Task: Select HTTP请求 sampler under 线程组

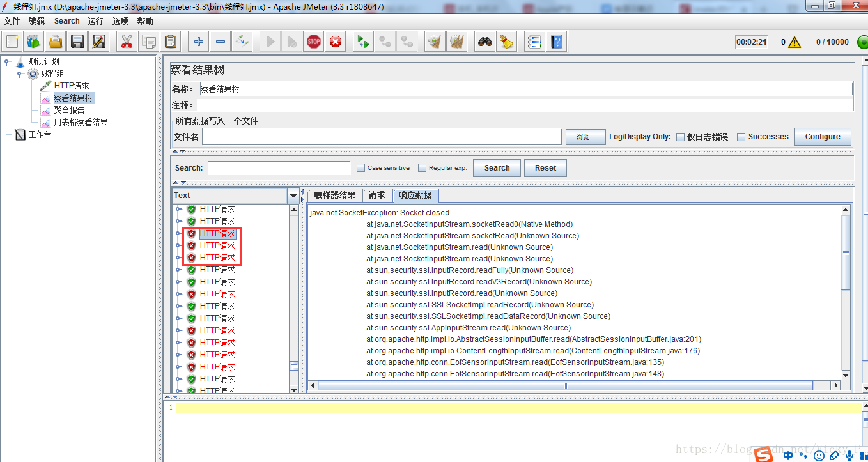Action: click(x=72, y=86)
